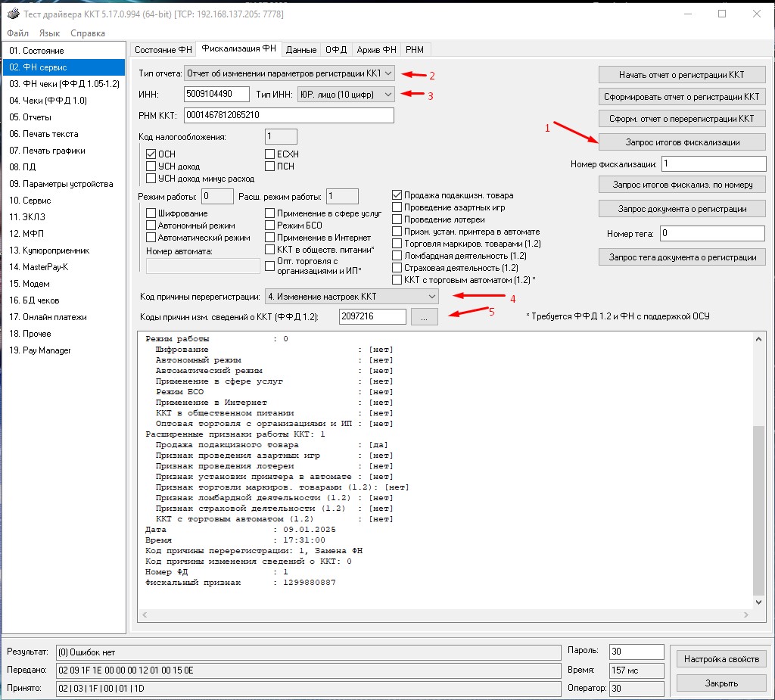This screenshot has height=700, width=775.
Task: Click the ellipsis button beside codes field
Action: tap(424, 317)
